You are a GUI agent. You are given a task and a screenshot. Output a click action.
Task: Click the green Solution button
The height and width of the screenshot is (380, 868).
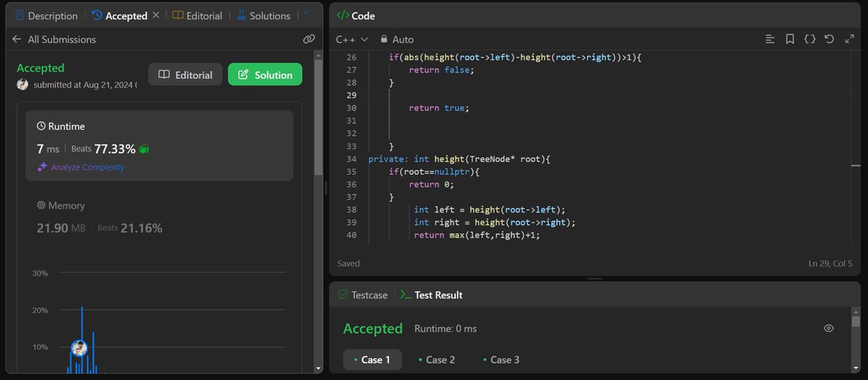(265, 74)
